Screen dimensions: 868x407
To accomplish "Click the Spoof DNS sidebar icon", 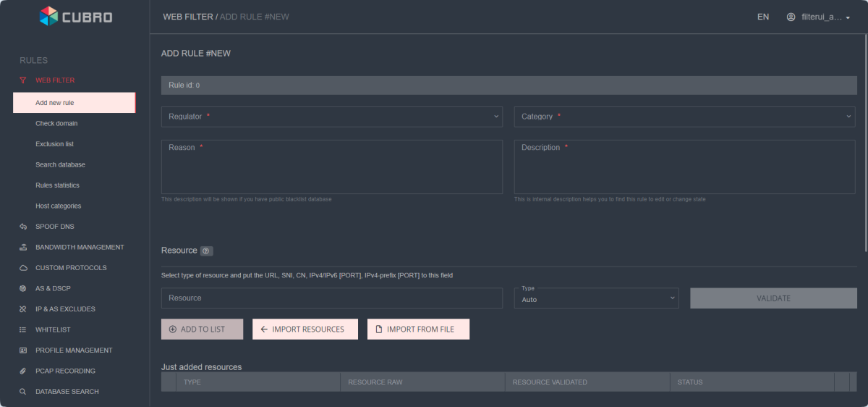I will [x=23, y=227].
